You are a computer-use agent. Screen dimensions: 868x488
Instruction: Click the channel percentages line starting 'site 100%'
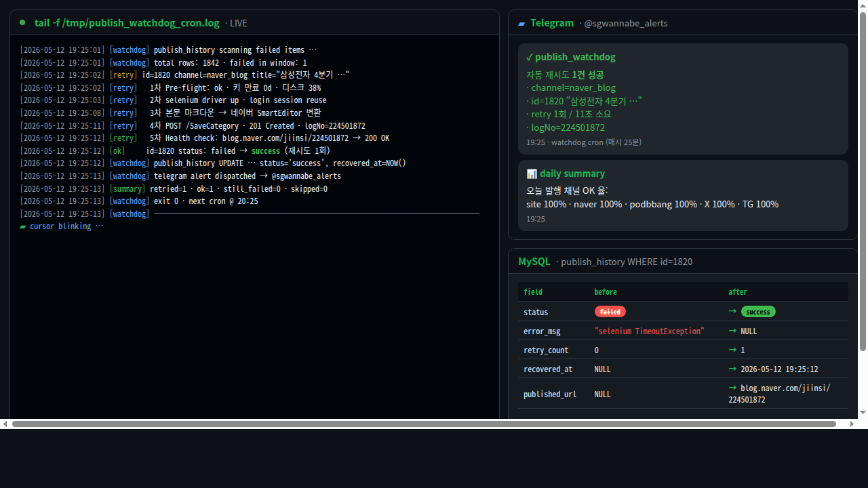[x=652, y=204]
